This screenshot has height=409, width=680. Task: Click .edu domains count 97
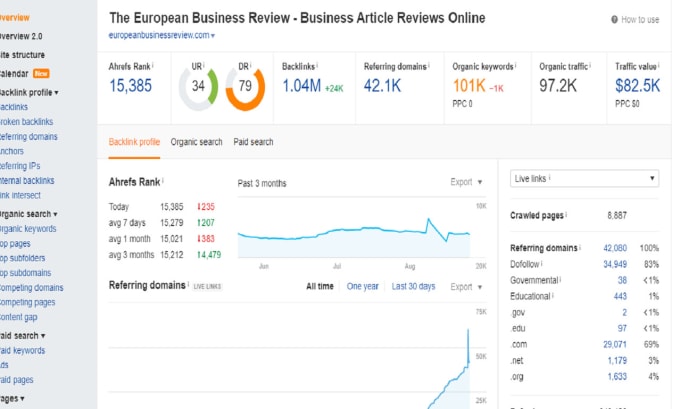click(x=622, y=328)
